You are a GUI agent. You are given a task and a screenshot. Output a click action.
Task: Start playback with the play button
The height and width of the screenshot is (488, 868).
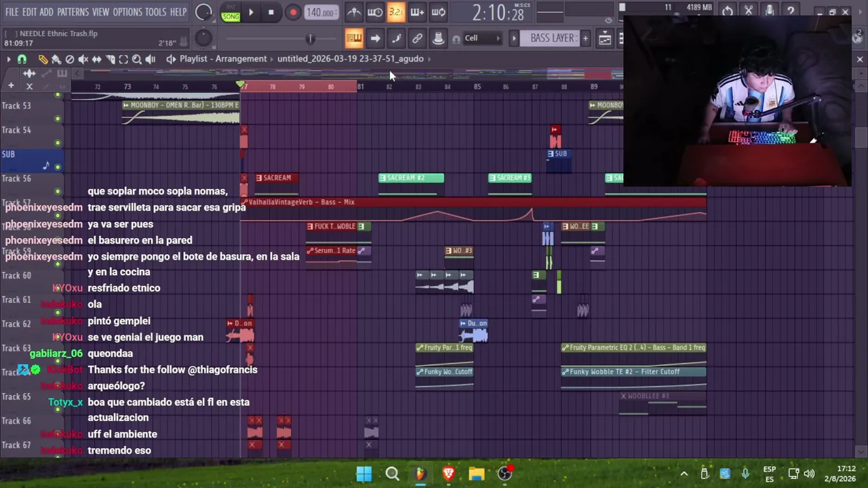(x=251, y=12)
